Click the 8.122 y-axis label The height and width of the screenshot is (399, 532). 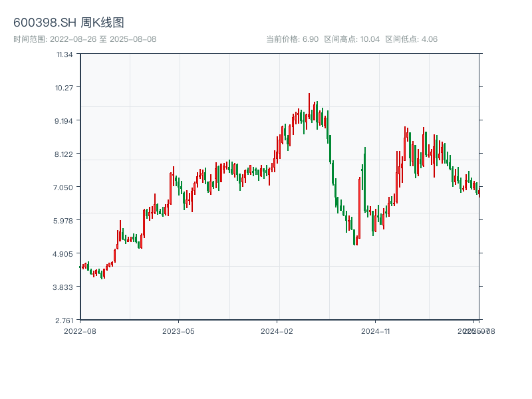[65, 154]
